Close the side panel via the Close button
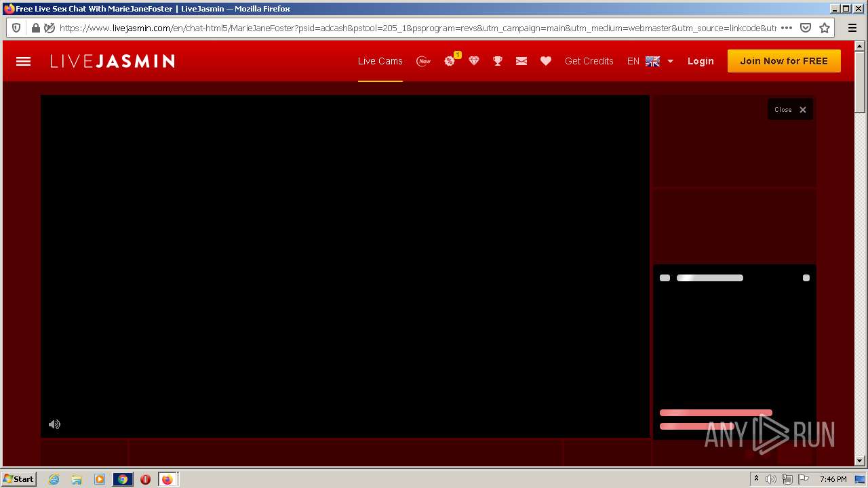This screenshot has height=488, width=868. (x=790, y=110)
